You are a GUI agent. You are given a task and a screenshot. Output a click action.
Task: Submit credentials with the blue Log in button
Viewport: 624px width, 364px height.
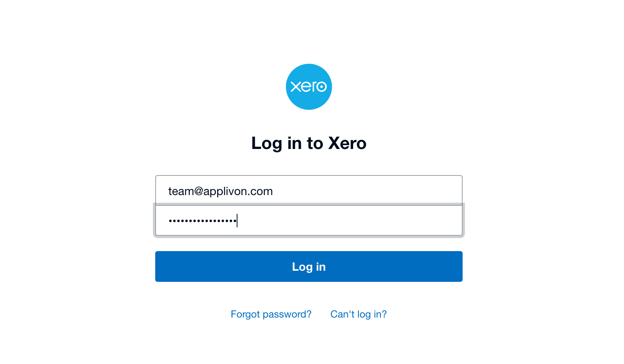[309, 266]
